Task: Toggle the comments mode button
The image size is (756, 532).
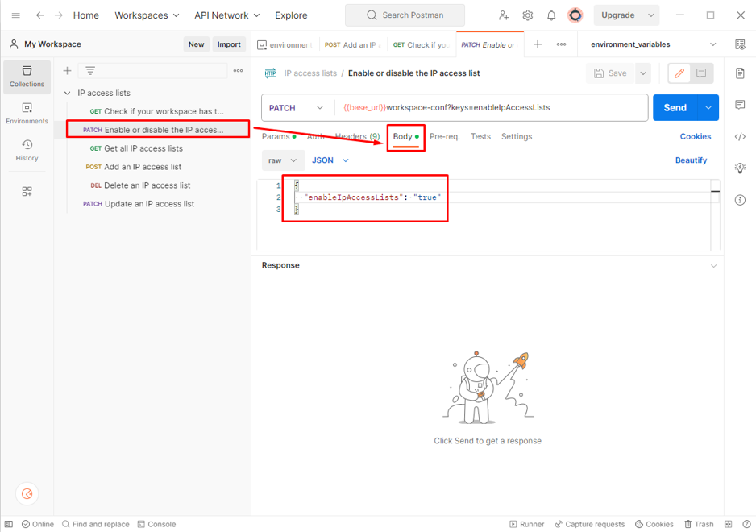Action: pos(701,73)
